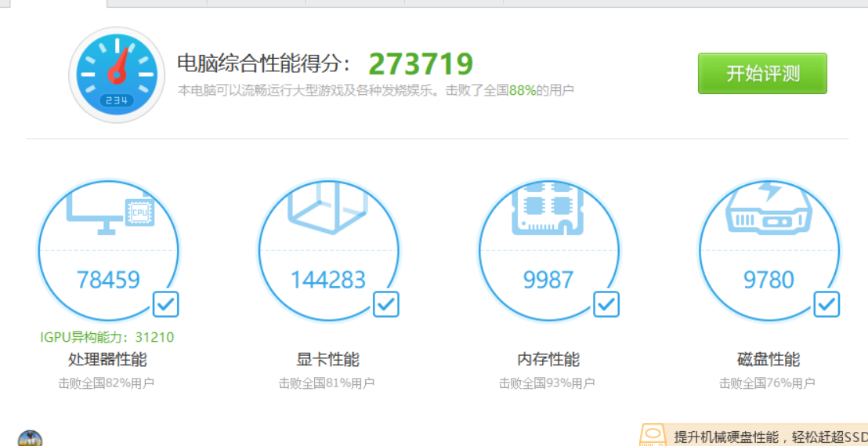Click the disk icon in the SSD banner
Image resolution: width=868 pixels, height=446 pixels.
point(654,436)
